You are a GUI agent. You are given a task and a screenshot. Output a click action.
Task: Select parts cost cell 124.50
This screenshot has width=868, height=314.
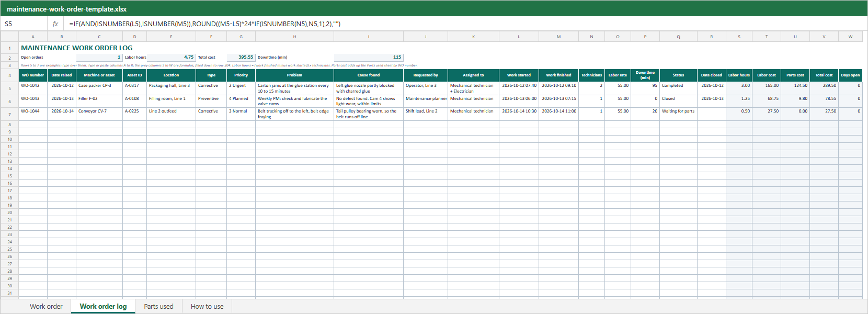click(795, 88)
